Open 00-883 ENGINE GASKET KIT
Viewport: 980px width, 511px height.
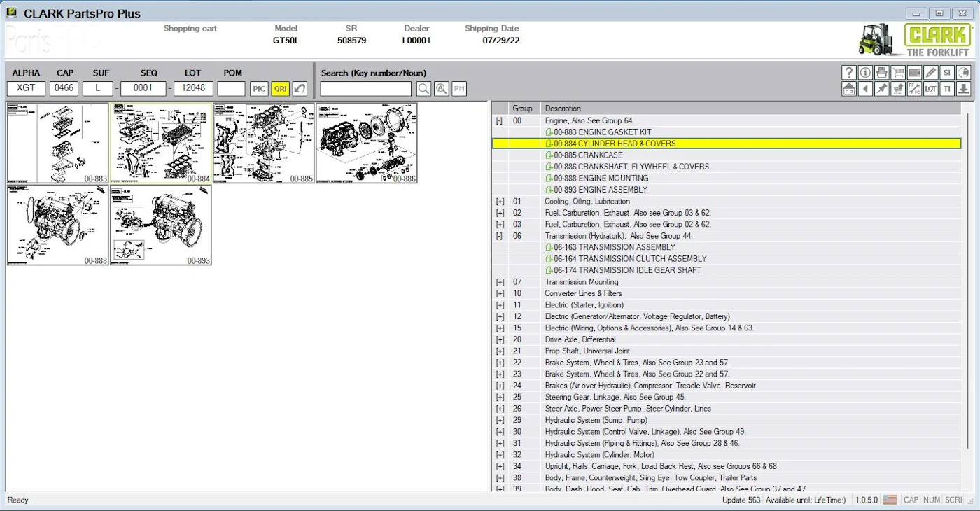pyautogui.click(x=598, y=132)
